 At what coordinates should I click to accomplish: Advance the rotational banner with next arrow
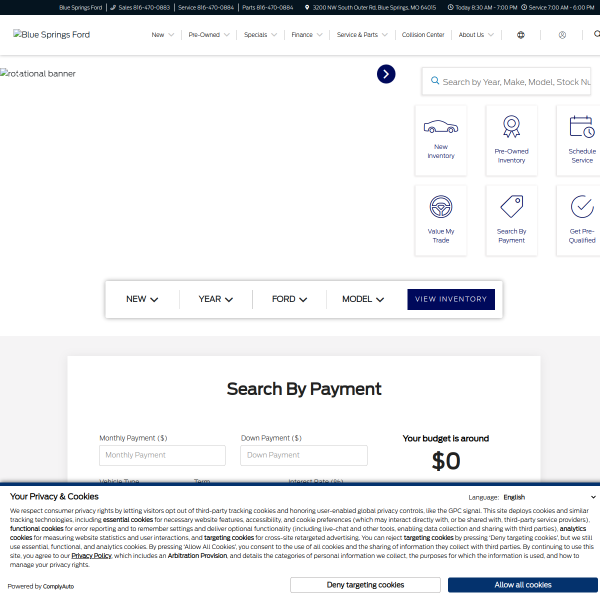click(386, 74)
